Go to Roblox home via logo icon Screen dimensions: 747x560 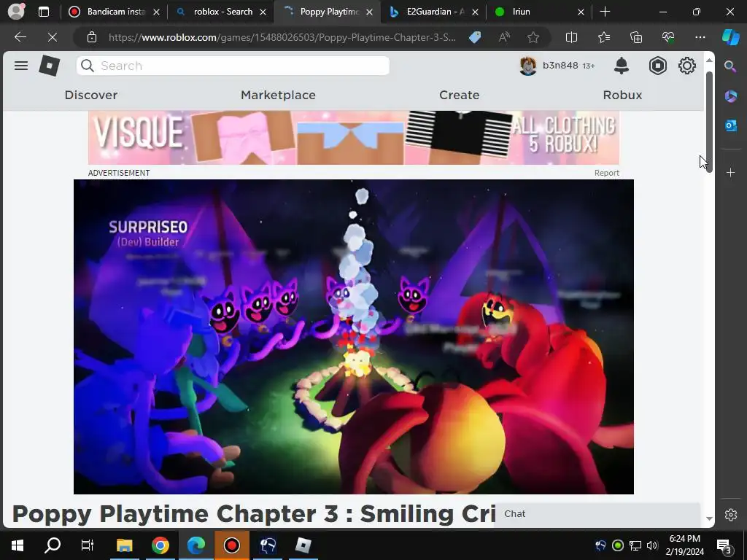coord(49,66)
